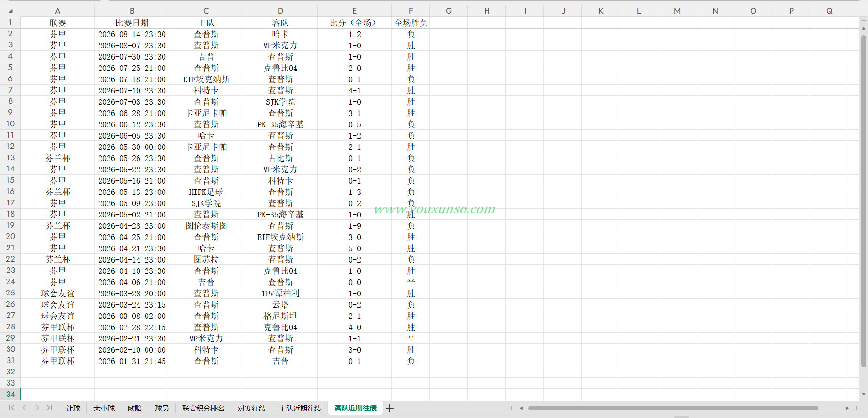The image size is (868, 418).
Task: Select column A header
Action: 57,11
